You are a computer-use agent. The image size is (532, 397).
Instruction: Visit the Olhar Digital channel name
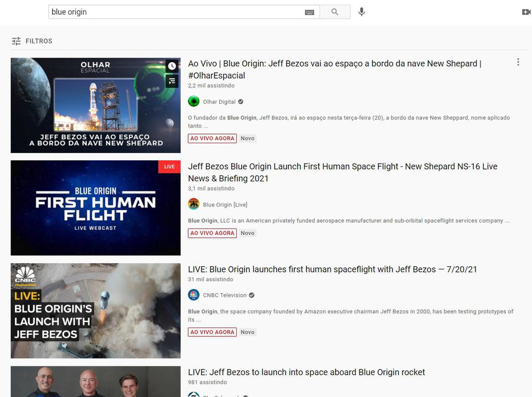click(x=219, y=102)
